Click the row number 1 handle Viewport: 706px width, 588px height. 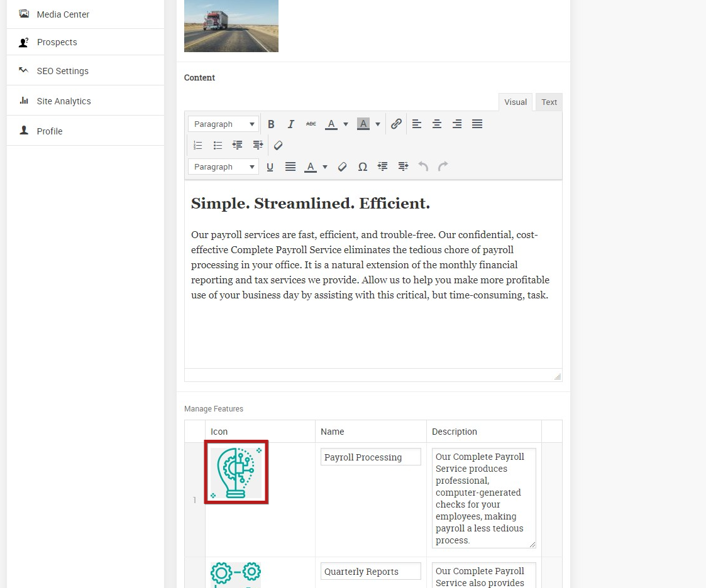[194, 500]
